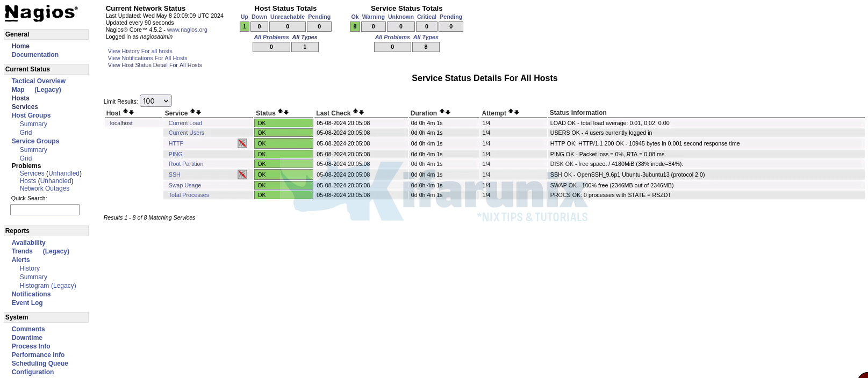The height and width of the screenshot is (378, 868).
Task: Open Documentation in the sidebar
Action: [35, 55]
